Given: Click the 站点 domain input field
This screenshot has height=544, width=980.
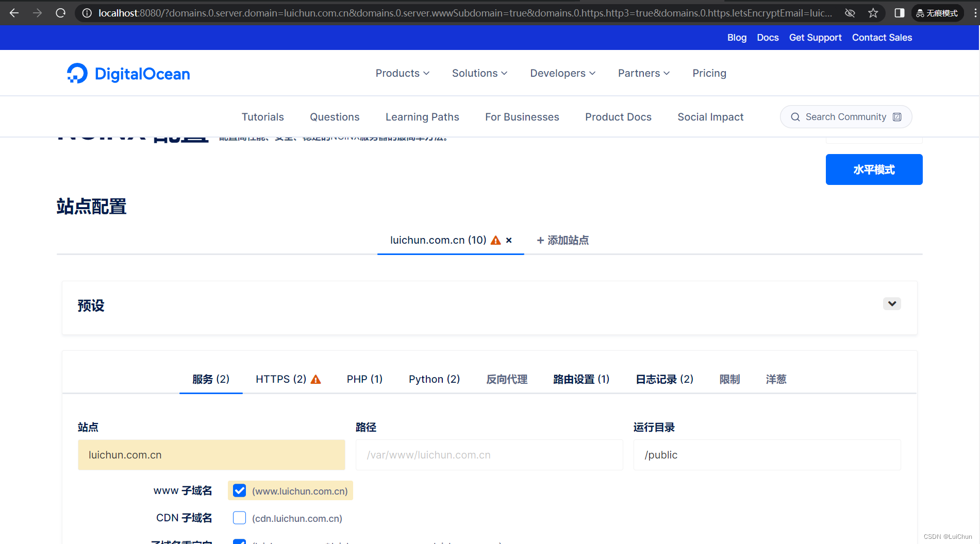Looking at the screenshot, I should coord(211,455).
